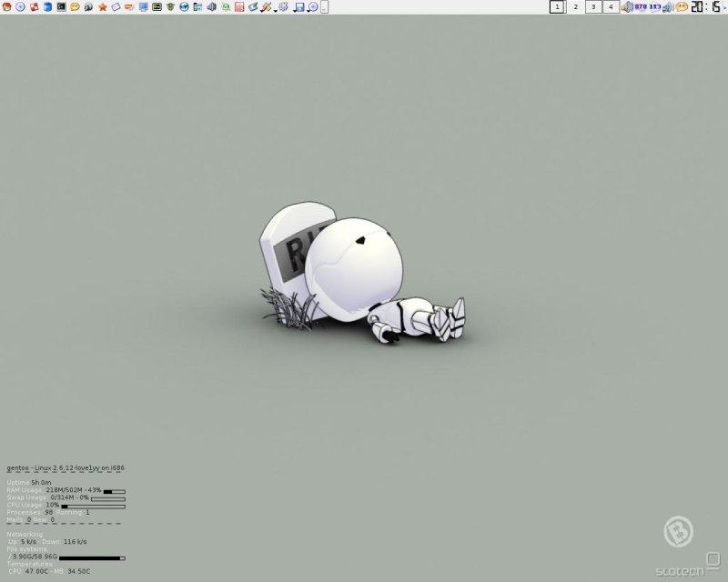Switch to workspace 3 in the pager
The image size is (728, 582).
593,6
